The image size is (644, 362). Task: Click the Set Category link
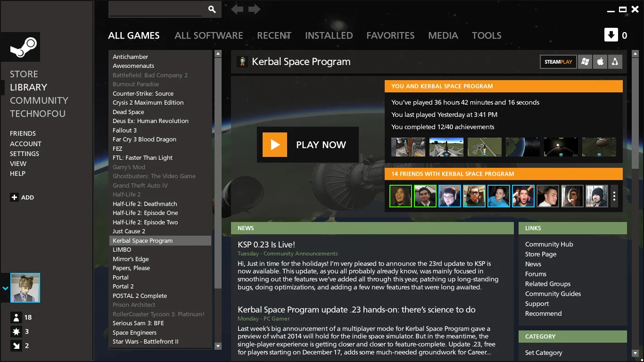[x=544, y=353]
